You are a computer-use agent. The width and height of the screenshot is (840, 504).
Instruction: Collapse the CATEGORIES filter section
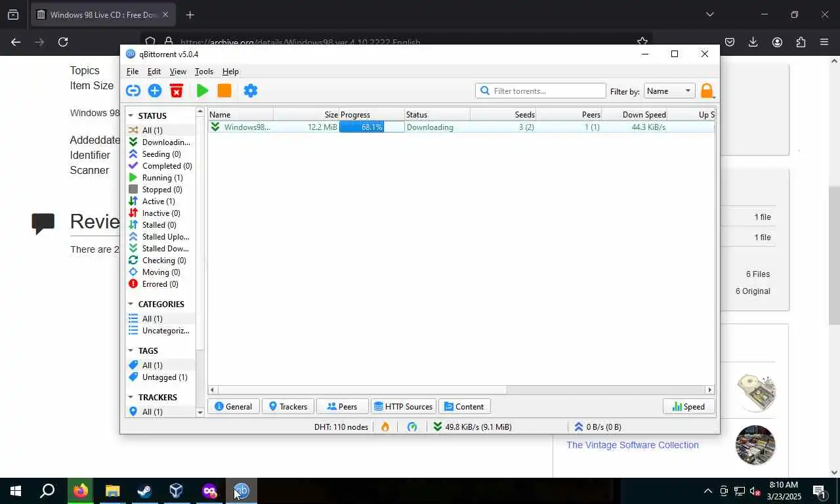pyautogui.click(x=131, y=304)
